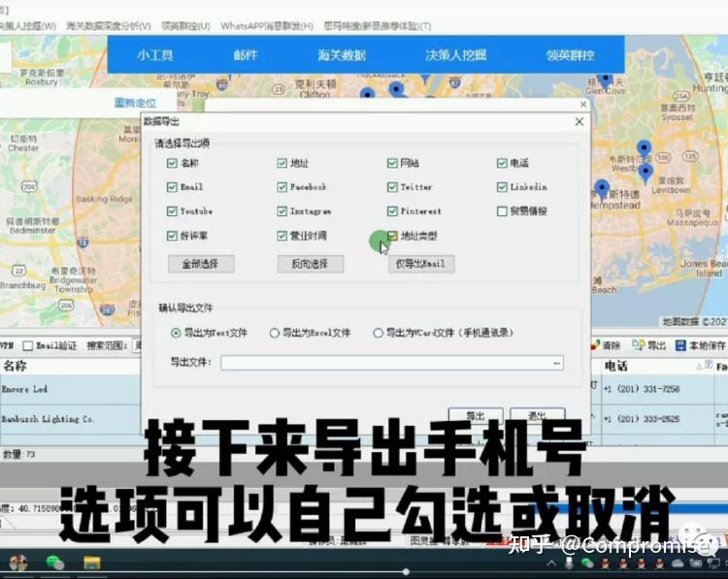Switch to the 海关数据 tab
Viewport: 728px width, 579px height.
coord(342,55)
